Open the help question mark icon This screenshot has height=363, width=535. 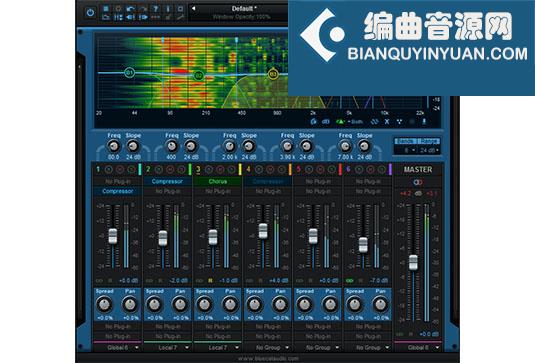coord(156,9)
